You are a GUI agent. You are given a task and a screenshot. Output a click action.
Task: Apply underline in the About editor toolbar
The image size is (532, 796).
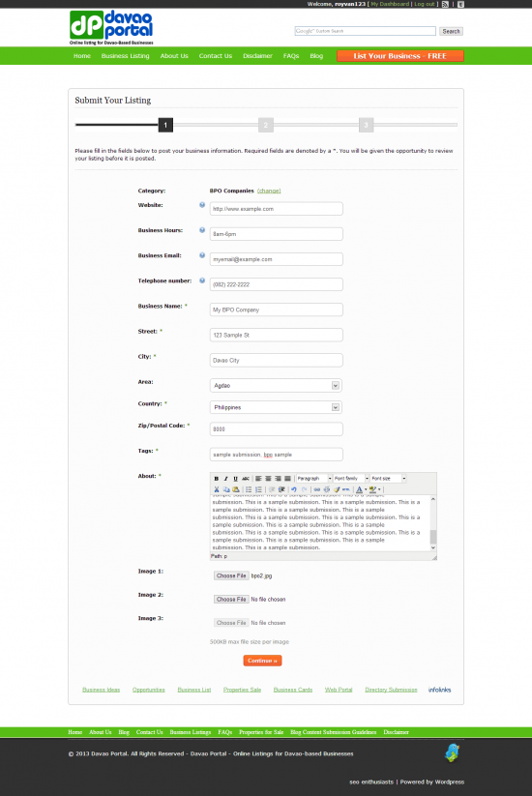tap(236, 478)
